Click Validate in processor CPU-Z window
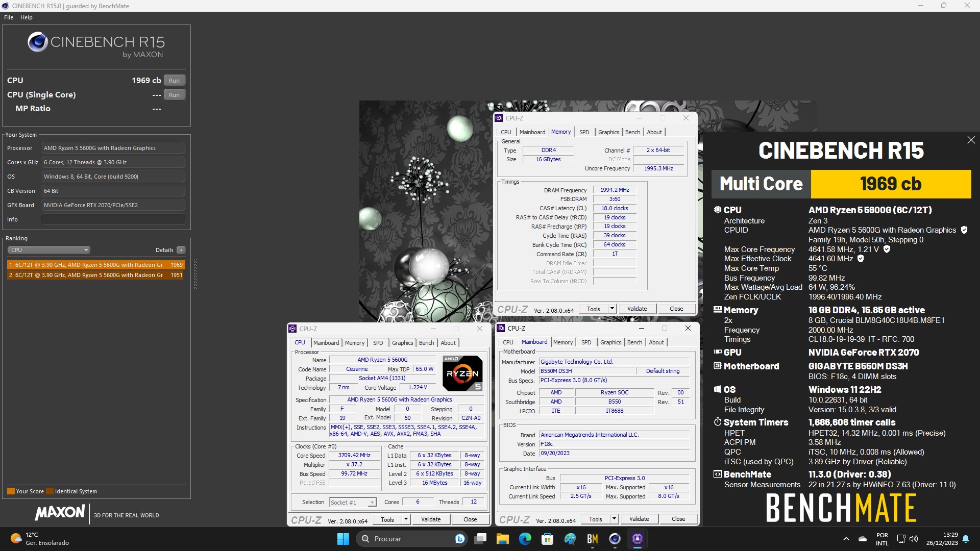The width and height of the screenshot is (980, 551). [431, 519]
